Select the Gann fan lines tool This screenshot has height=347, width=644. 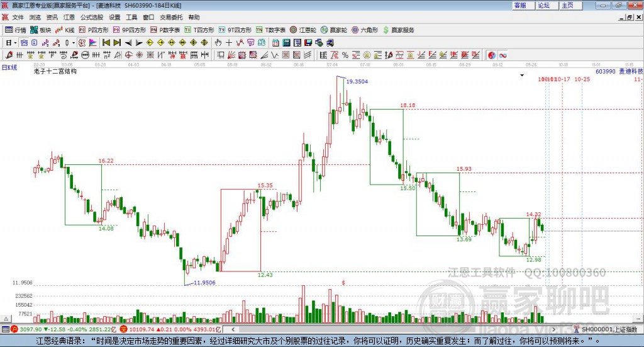click(x=231, y=55)
